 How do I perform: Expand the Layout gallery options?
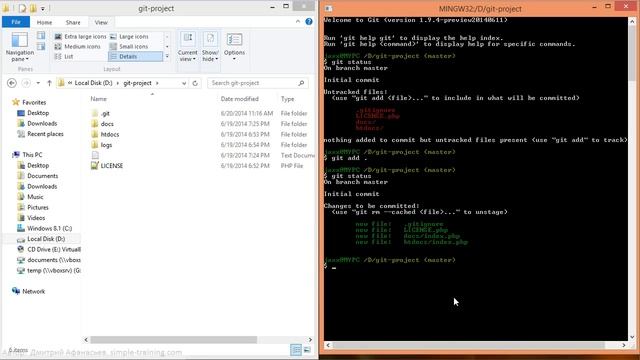click(x=167, y=56)
